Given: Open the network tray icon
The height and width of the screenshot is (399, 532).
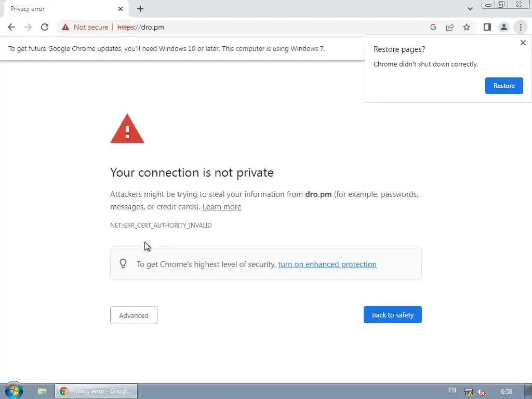Looking at the screenshot, I should point(469,392).
